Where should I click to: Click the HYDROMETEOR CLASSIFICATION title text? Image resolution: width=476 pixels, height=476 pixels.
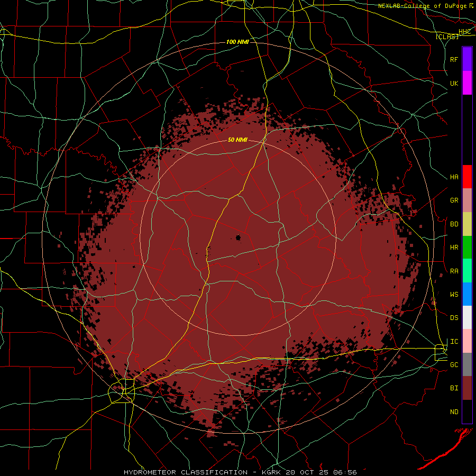186,472
